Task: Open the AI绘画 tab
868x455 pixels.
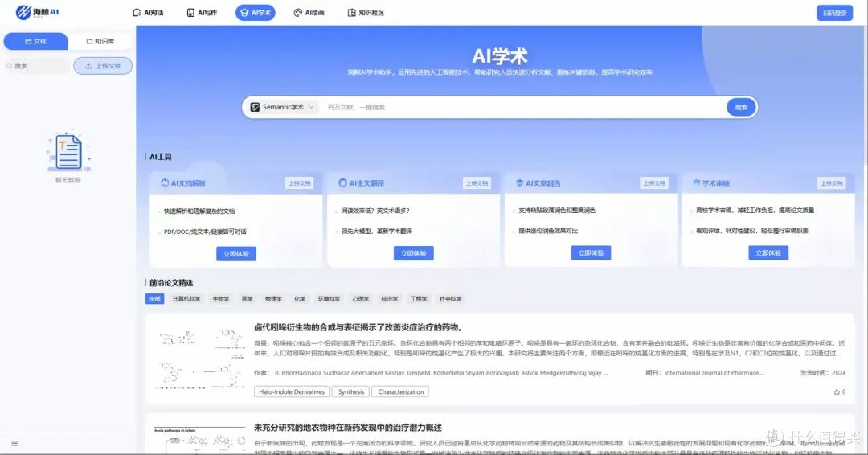Action: pos(309,13)
